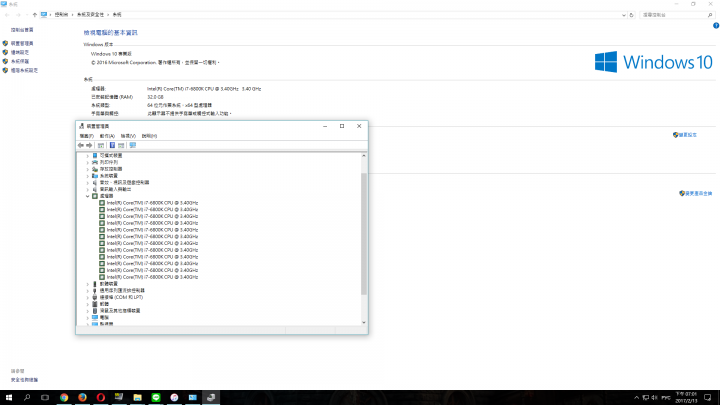
Task: Click 控制台 breadcrumb in address bar
Action: tap(61, 15)
